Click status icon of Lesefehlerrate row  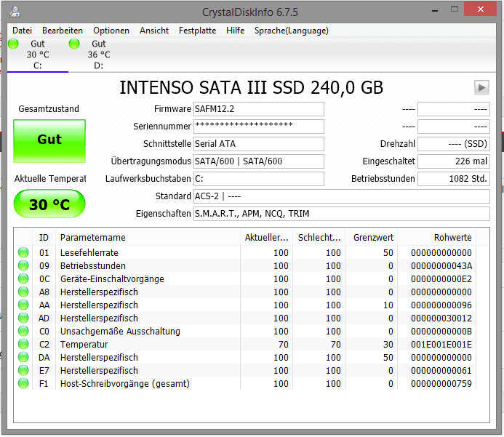(x=23, y=252)
